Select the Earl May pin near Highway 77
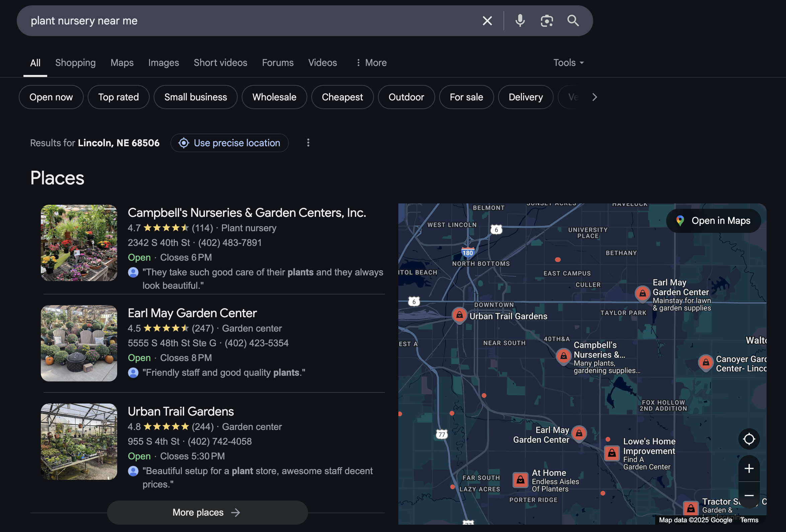The image size is (786, 532). point(579,433)
